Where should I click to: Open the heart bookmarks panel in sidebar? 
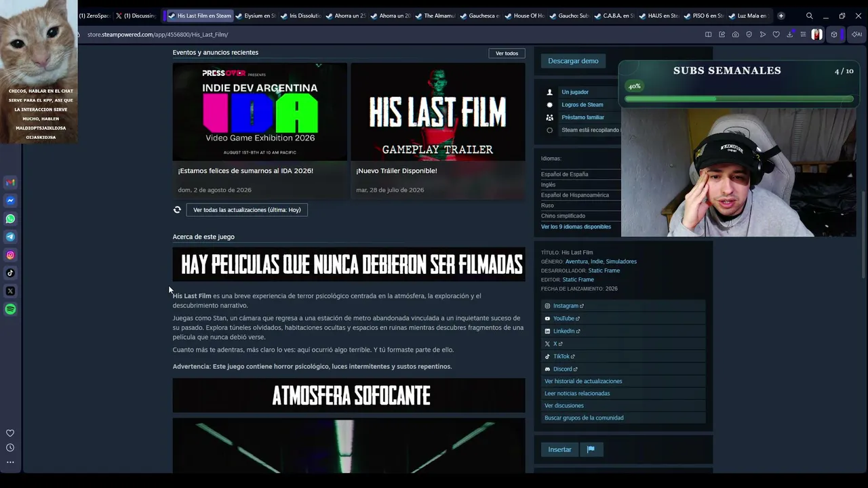pyautogui.click(x=10, y=433)
